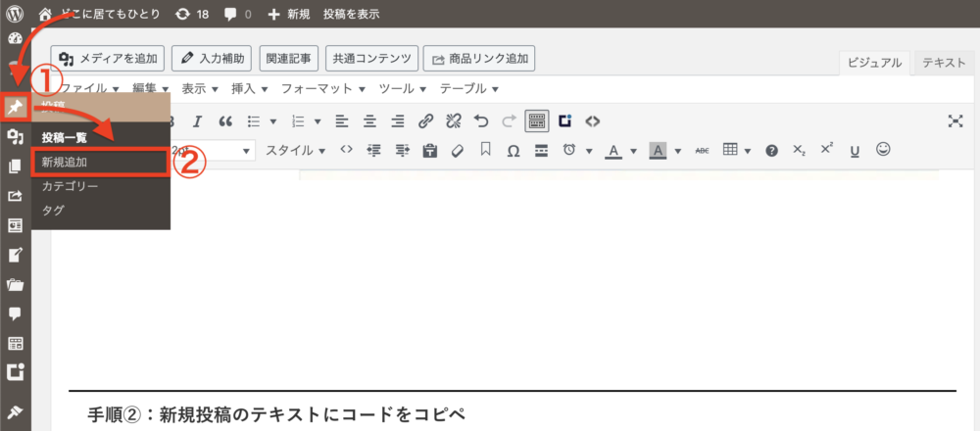Remove link with the unlink icon
Screen dimensions: 980x431
click(x=453, y=121)
